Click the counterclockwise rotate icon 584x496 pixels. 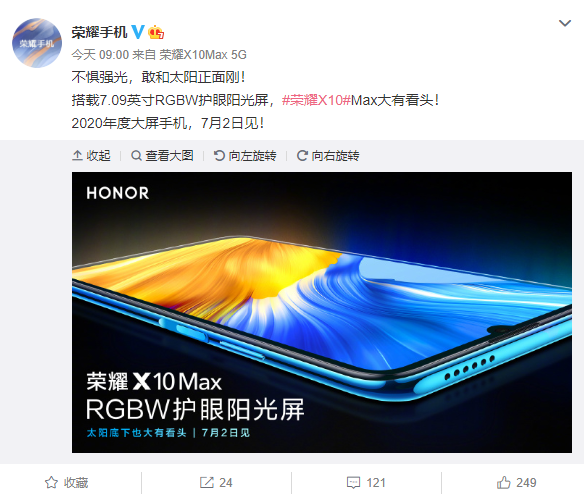[x=219, y=156]
